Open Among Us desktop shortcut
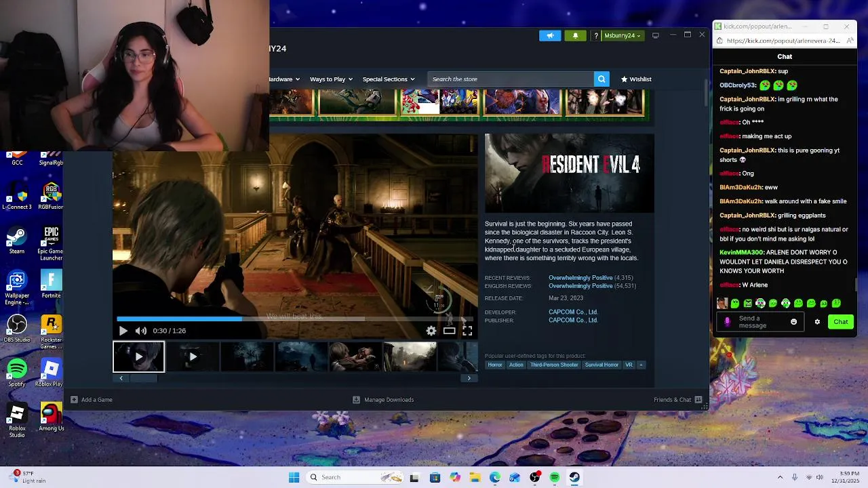The image size is (868, 488). tap(51, 418)
